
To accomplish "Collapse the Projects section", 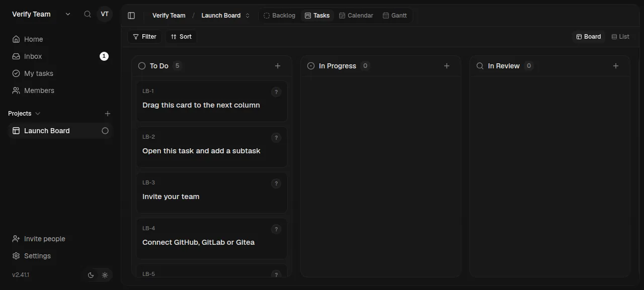I will [24, 114].
